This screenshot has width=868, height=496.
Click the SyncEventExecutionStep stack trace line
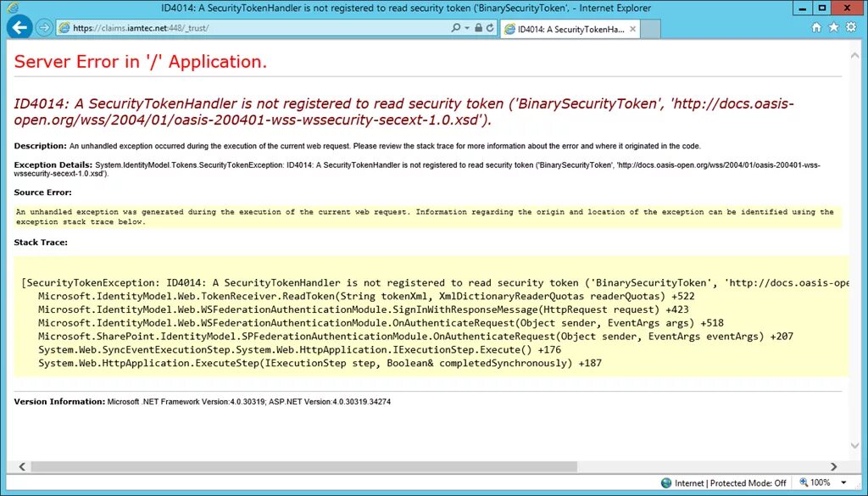[x=299, y=350]
